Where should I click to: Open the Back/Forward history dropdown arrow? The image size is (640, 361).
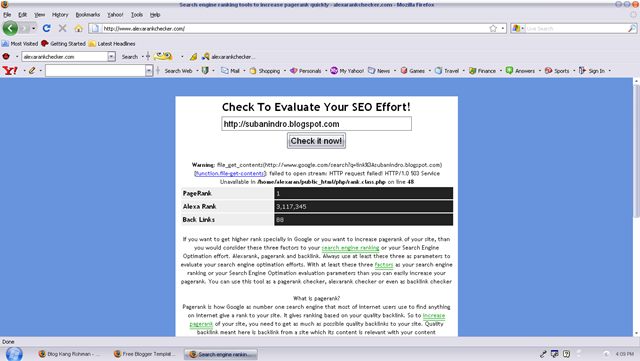pos(33,28)
